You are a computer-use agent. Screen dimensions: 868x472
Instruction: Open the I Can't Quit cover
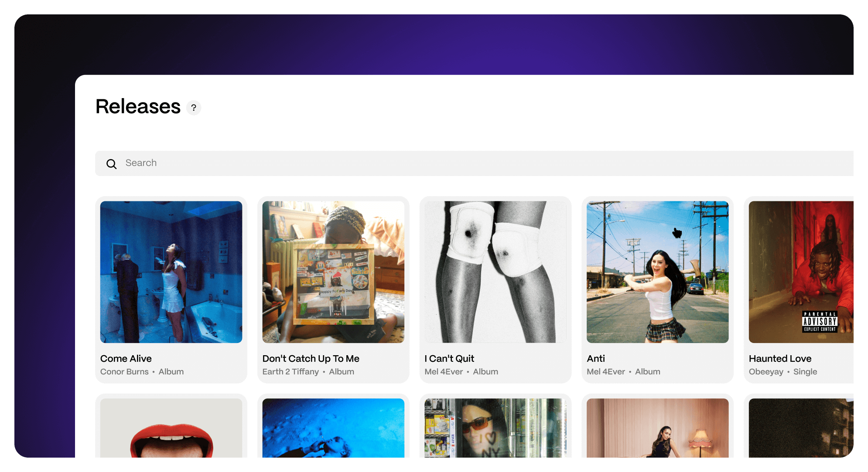click(496, 272)
